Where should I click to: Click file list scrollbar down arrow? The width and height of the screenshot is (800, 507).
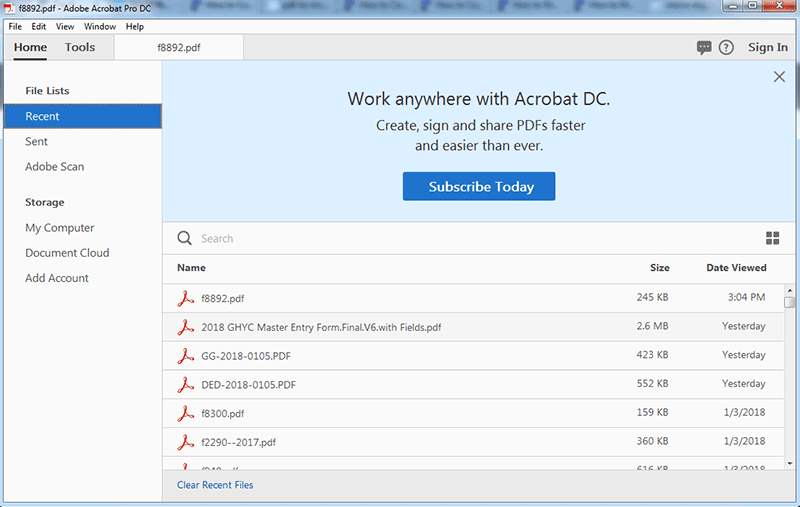[x=789, y=464]
